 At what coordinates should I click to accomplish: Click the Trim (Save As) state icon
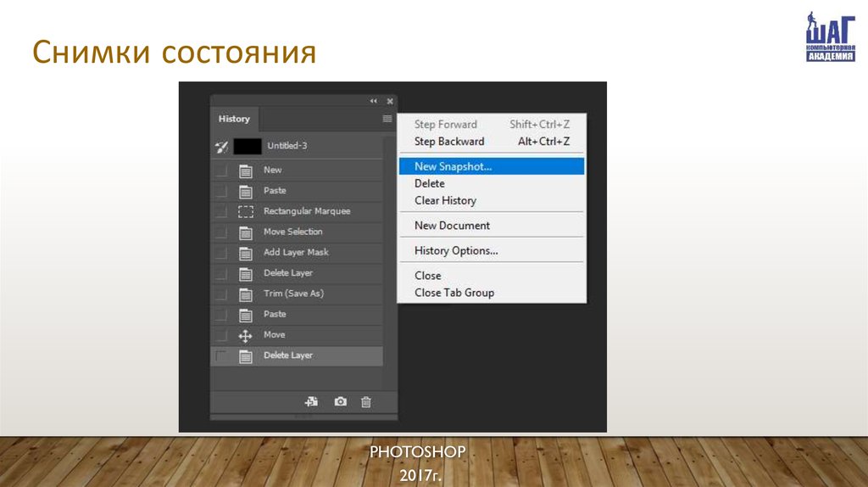[246, 294]
